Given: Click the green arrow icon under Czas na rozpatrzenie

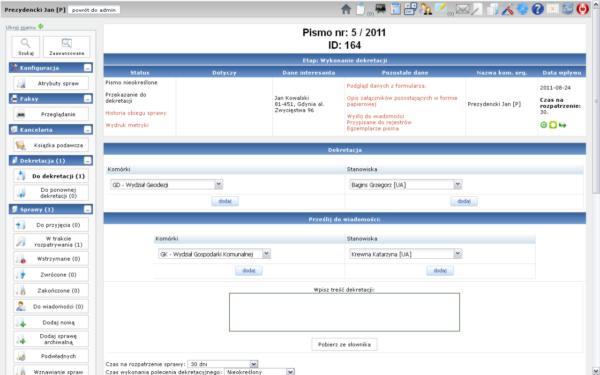Looking at the screenshot, I should point(562,125).
